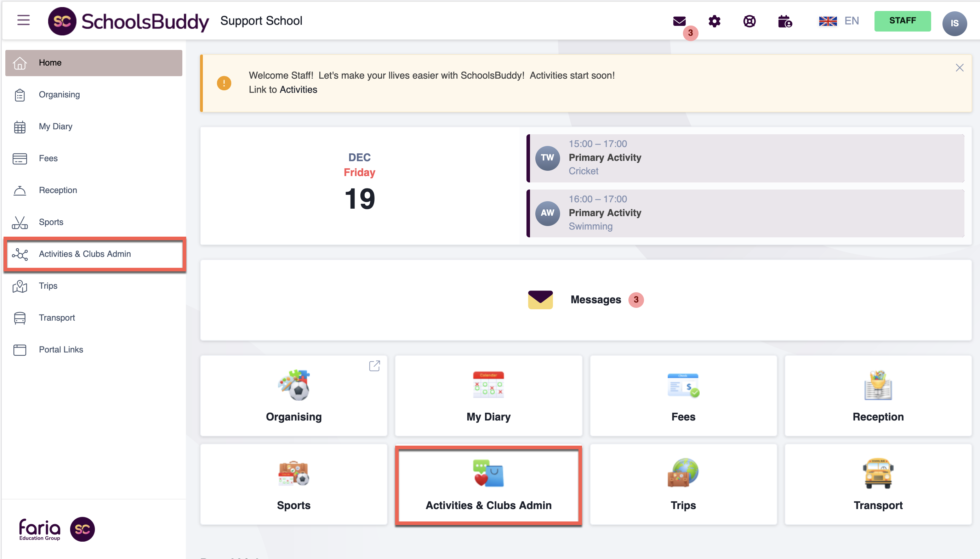Click the Trips globe tile icon

(x=683, y=473)
